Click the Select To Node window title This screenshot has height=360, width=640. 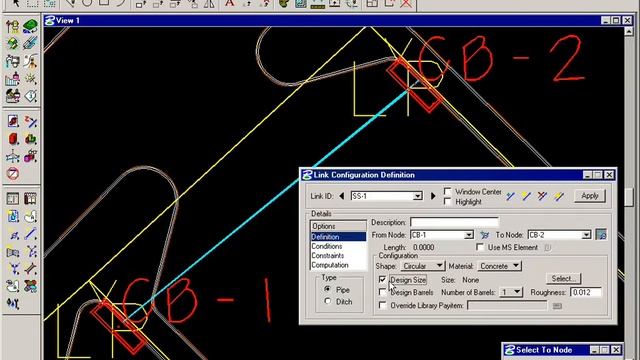(x=544, y=350)
